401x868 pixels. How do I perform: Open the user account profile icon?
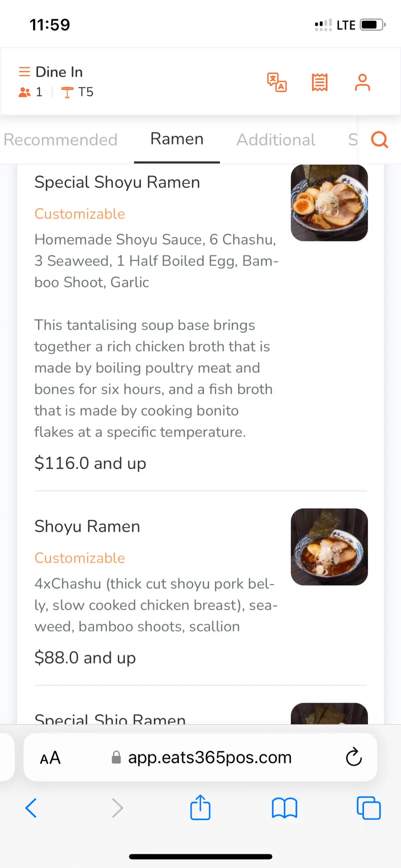point(362,82)
